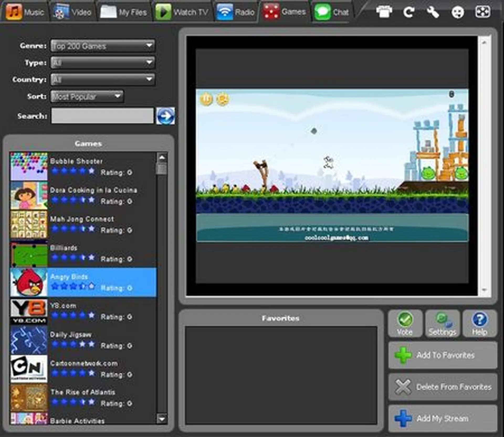
Task: Click Add My Stream
Action: coord(443,418)
